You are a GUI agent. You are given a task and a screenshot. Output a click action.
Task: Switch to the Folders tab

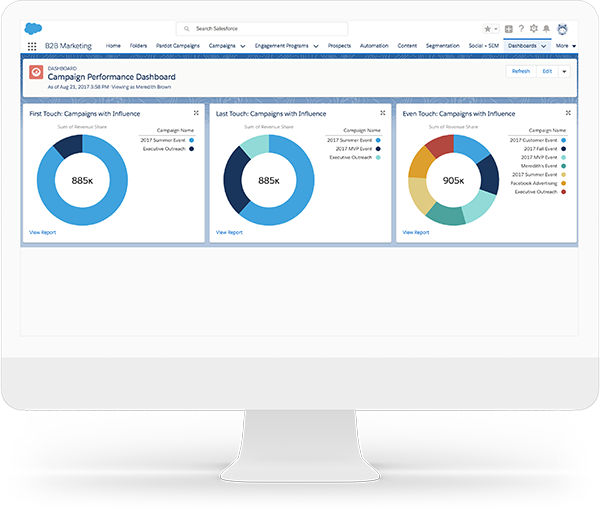(138, 46)
